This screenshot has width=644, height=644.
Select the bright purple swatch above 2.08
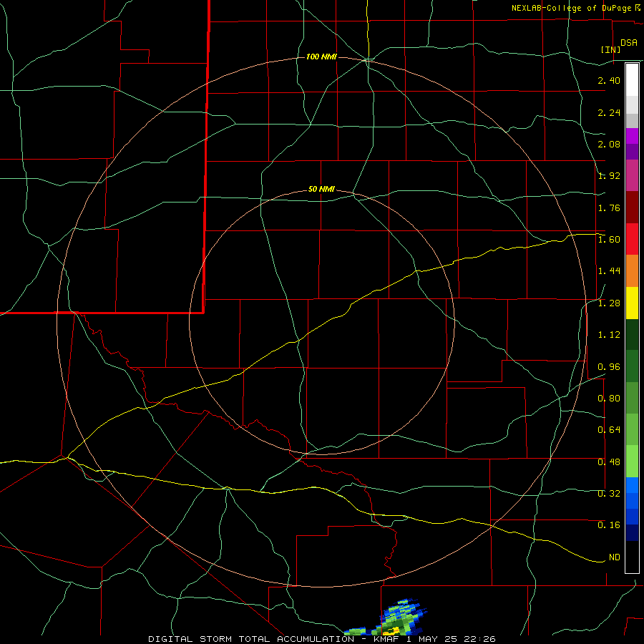coord(632,136)
